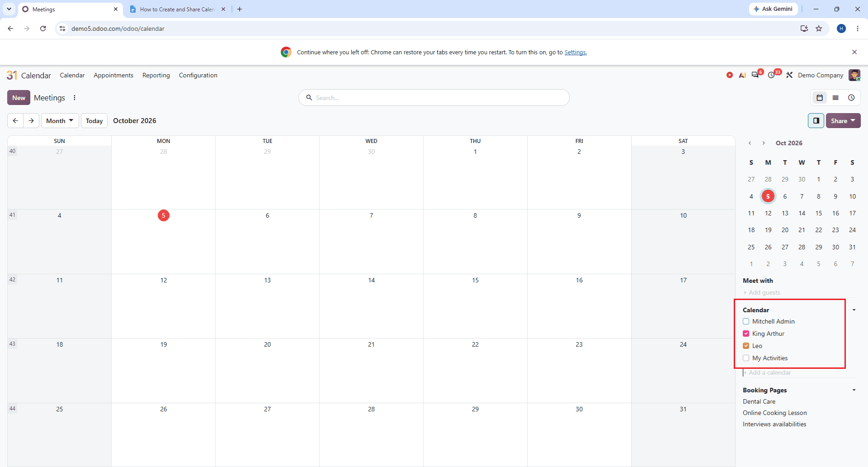Open the Appointments menu
Screen dimensions: 868x467
point(113,75)
